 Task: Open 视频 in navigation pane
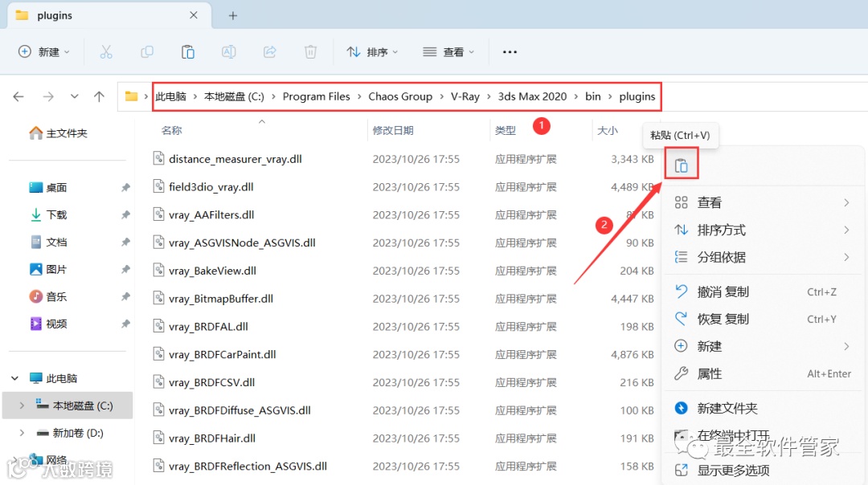click(x=48, y=324)
